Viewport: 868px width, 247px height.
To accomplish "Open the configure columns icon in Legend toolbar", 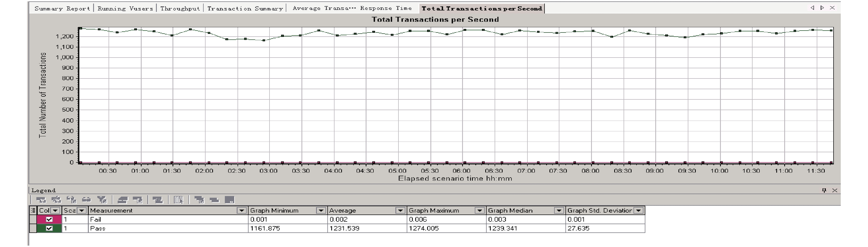I will (179, 200).
